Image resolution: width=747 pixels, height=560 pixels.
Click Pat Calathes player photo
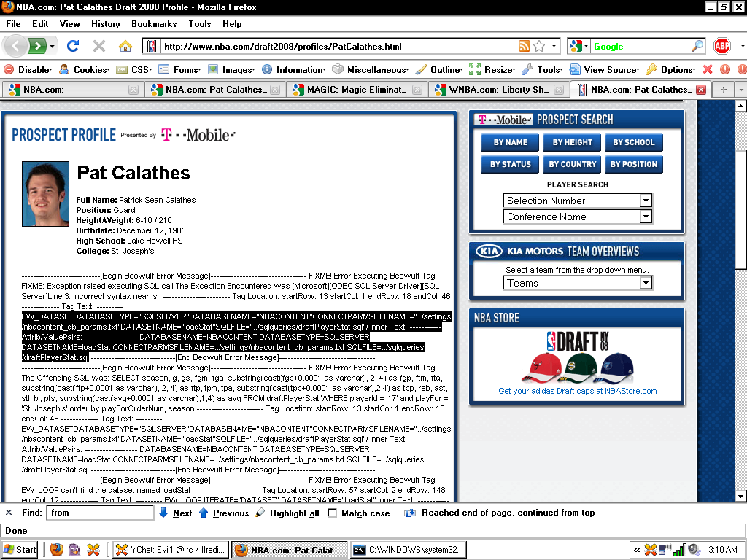(45, 194)
